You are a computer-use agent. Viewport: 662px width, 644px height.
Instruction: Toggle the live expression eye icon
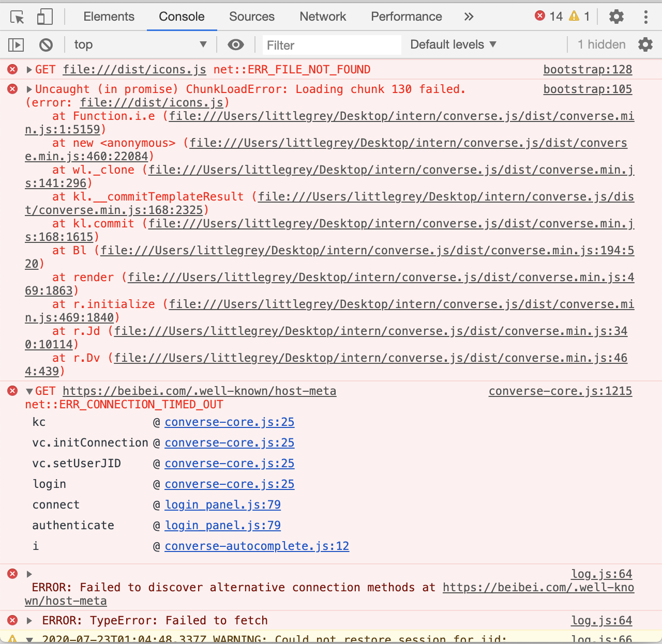(x=236, y=44)
